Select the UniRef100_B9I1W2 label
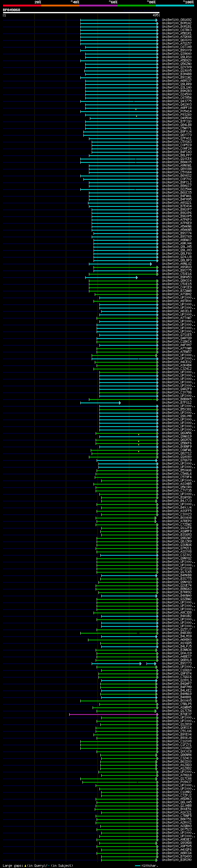Screen dimensions: 197x868 tap(177, 78)
